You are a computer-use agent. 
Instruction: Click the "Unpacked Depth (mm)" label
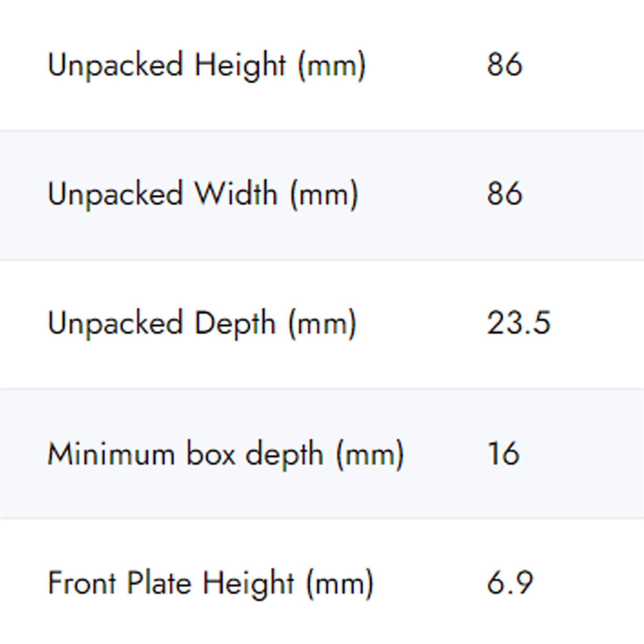tap(202, 324)
